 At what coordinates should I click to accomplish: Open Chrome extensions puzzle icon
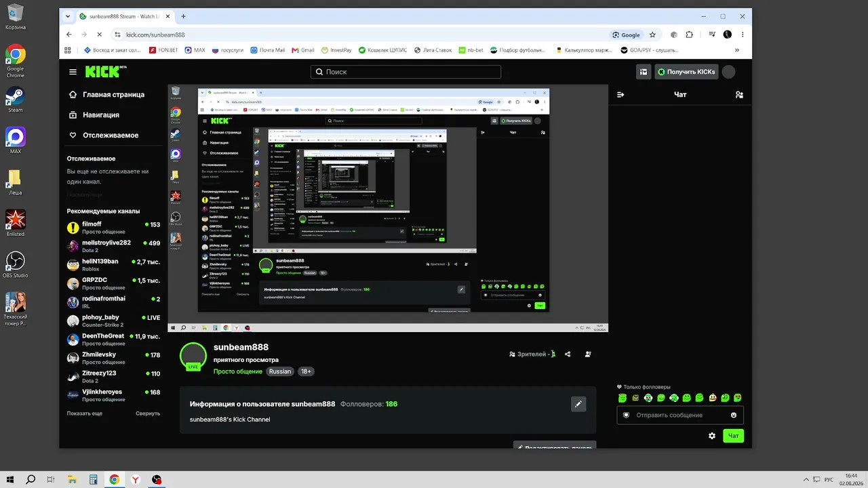coord(690,35)
